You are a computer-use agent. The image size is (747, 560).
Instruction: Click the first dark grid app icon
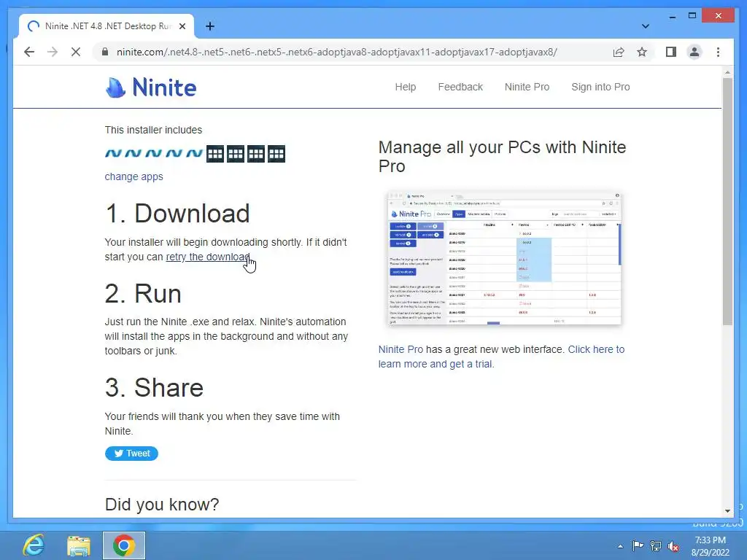pyautogui.click(x=215, y=154)
